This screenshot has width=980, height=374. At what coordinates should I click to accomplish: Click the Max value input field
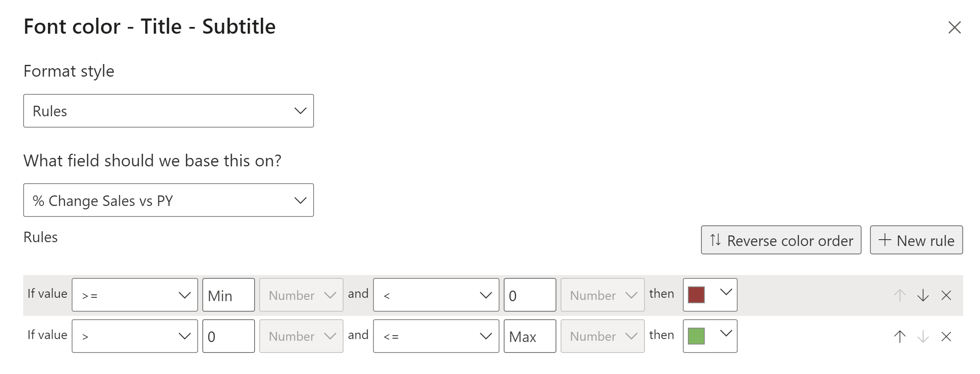tap(529, 336)
